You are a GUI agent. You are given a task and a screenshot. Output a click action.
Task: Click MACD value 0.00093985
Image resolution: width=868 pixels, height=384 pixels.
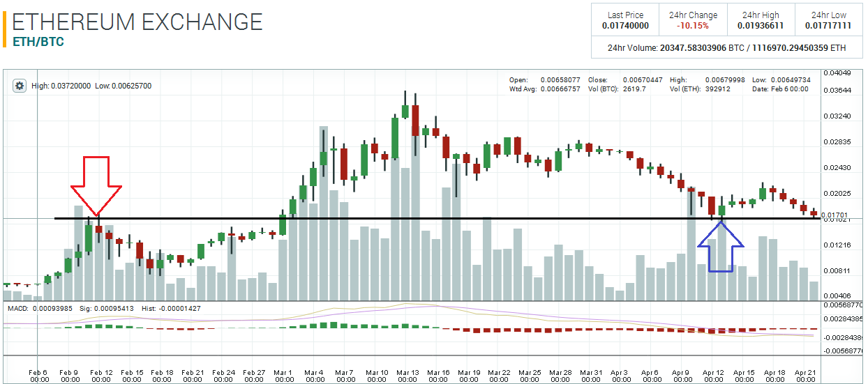(x=53, y=308)
